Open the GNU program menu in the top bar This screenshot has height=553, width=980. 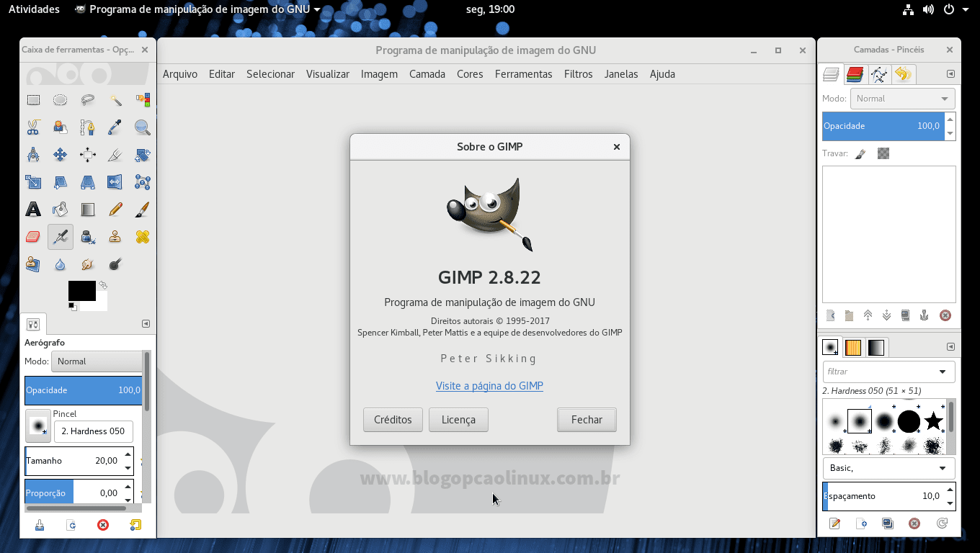(197, 9)
